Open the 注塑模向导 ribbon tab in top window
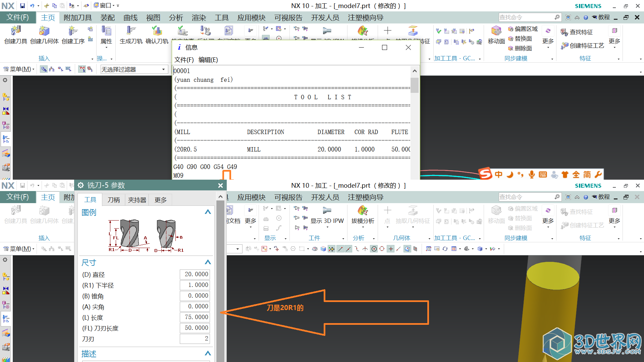Viewport: 644px width, 362px height. [365, 17]
